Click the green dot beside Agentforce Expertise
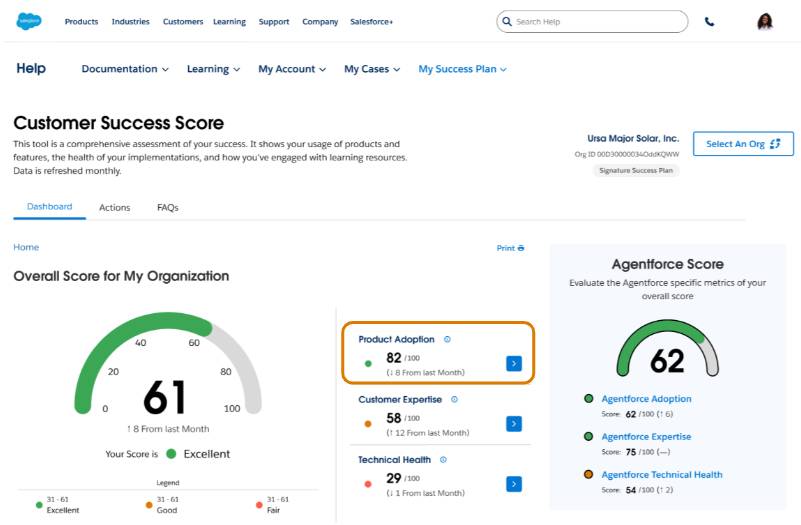This screenshot has height=525, width=801. coord(588,436)
